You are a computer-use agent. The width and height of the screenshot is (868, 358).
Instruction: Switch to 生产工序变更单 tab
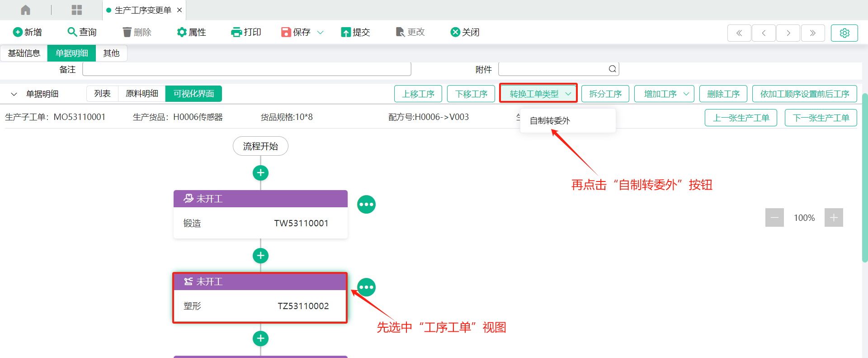click(x=143, y=10)
